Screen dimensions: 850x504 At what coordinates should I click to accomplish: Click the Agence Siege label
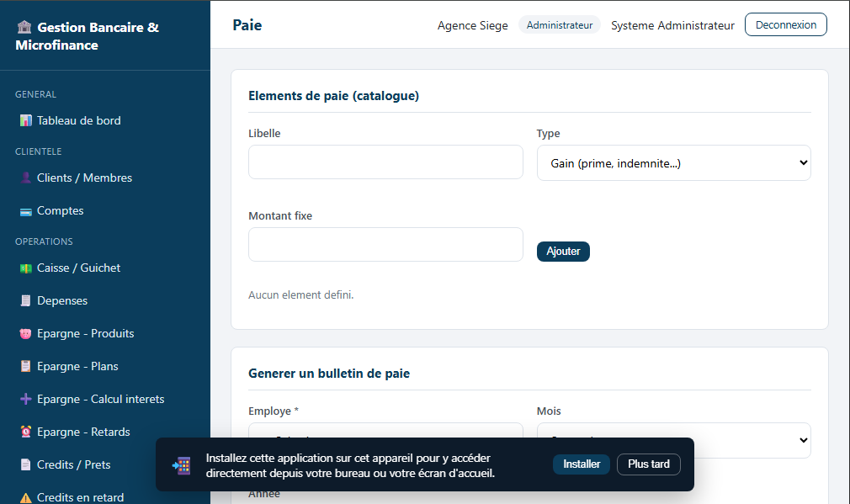(473, 25)
